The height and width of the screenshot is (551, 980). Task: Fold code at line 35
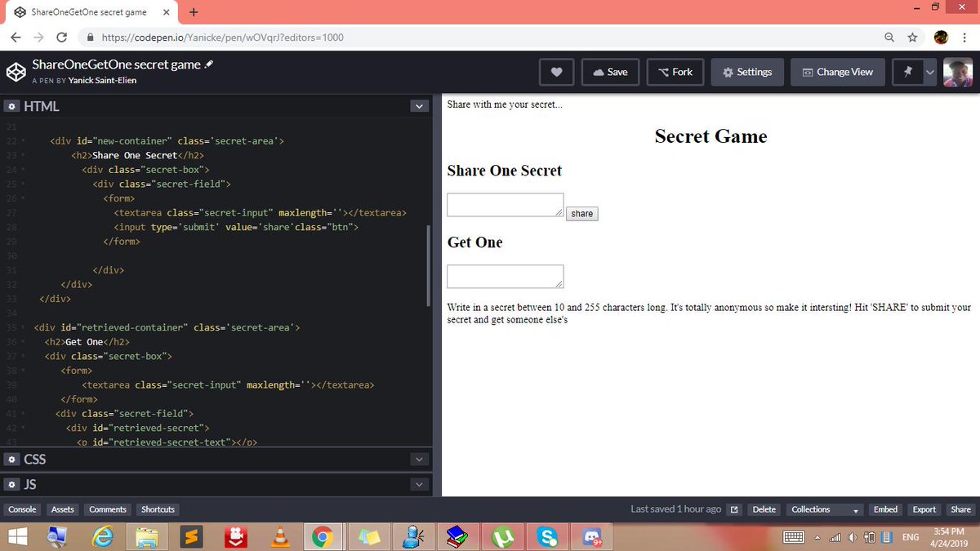pos(23,327)
